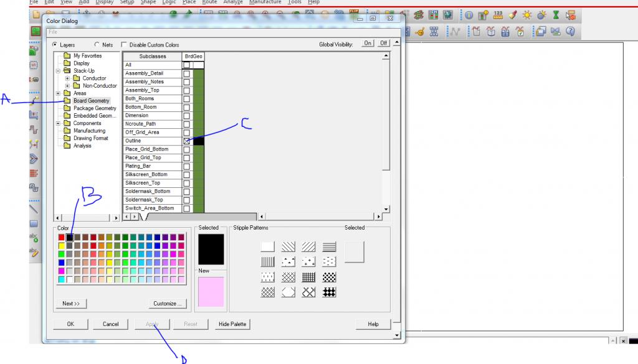Check the Soldermask_Top checkbox
Viewport: 638px width, 364px height.
pyautogui.click(x=186, y=200)
